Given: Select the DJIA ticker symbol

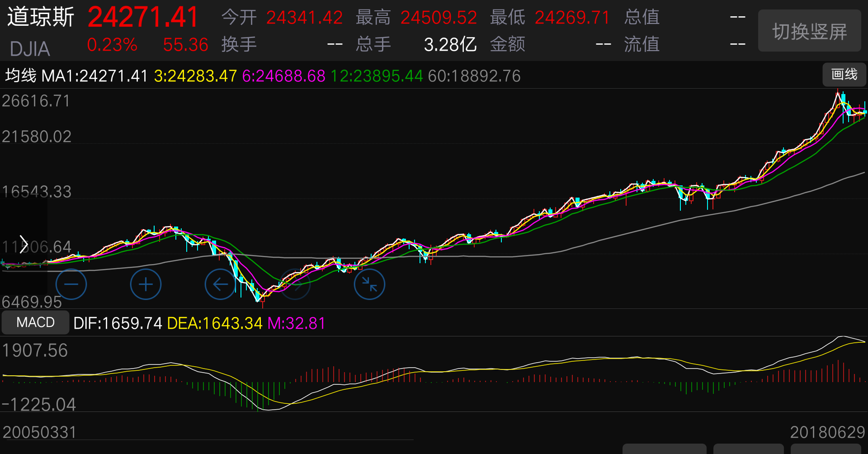Looking at the screenshot, I should [x=30, y=49].
